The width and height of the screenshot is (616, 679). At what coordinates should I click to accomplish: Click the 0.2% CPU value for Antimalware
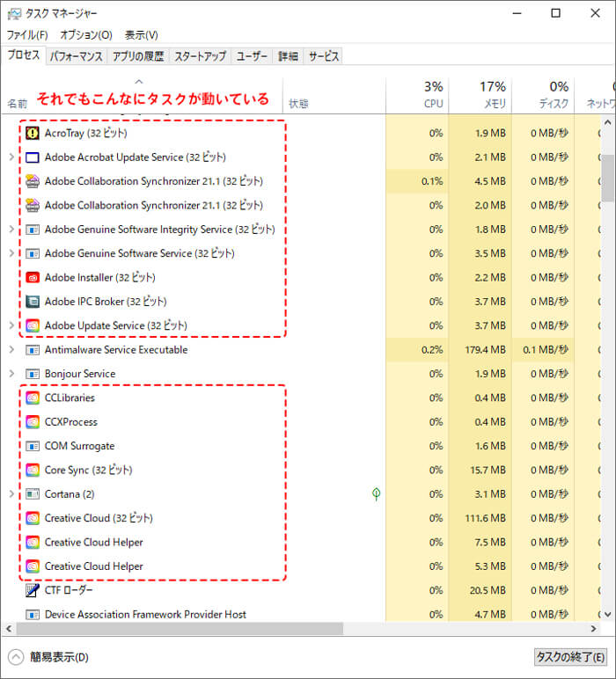(432, 350)
